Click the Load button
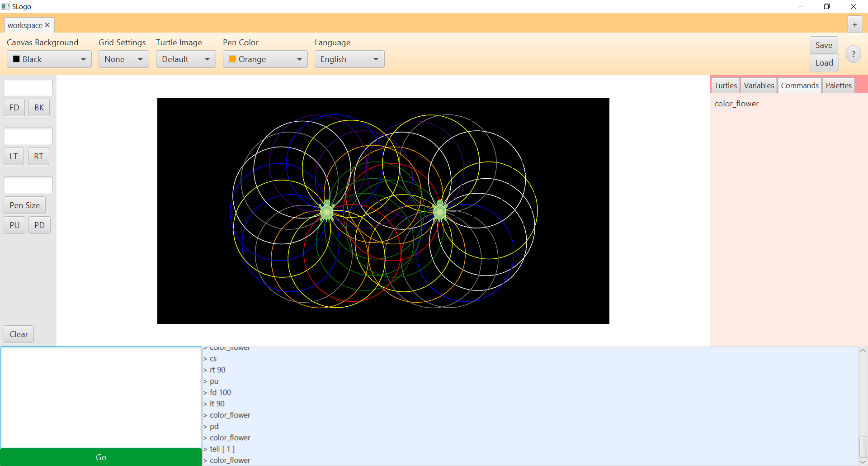The width and height of the screenshot is (868, 466). tap(824, 63)
